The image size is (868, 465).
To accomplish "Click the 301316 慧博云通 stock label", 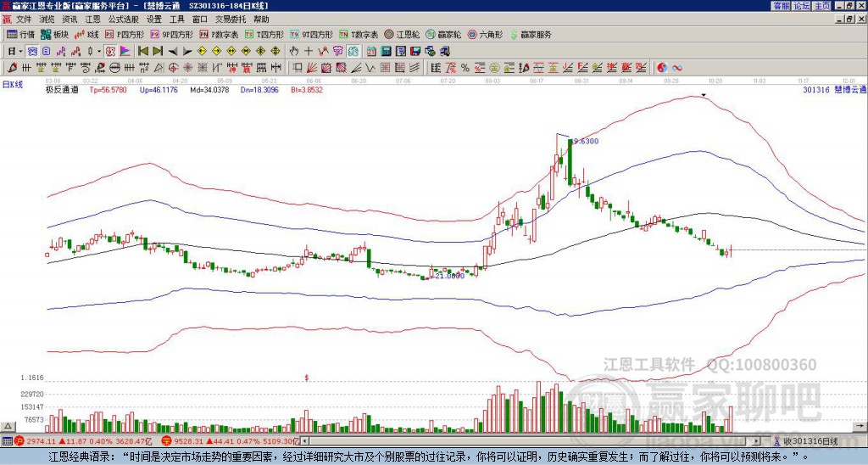I will (x=834, y=89).
